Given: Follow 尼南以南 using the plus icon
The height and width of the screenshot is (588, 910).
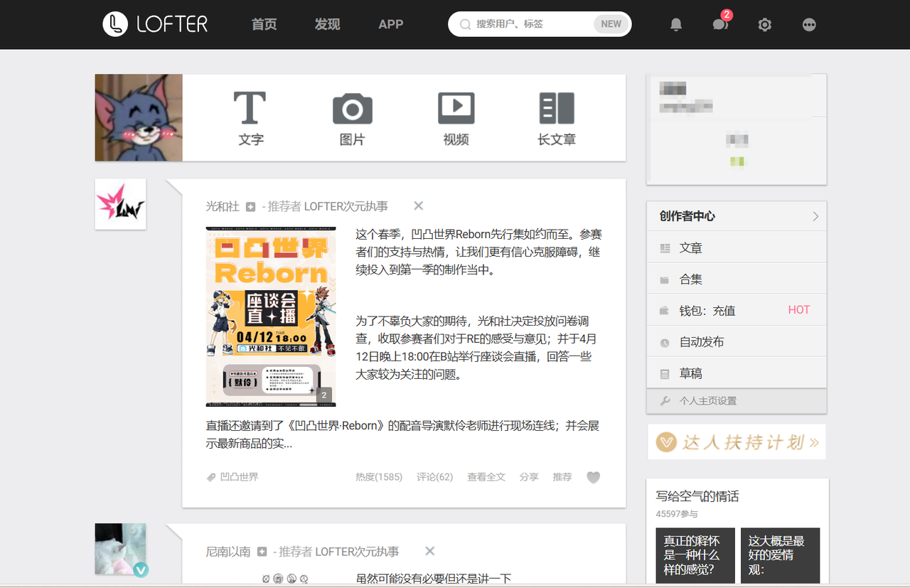Looking at the screenshot, I should tap(262, 552).
